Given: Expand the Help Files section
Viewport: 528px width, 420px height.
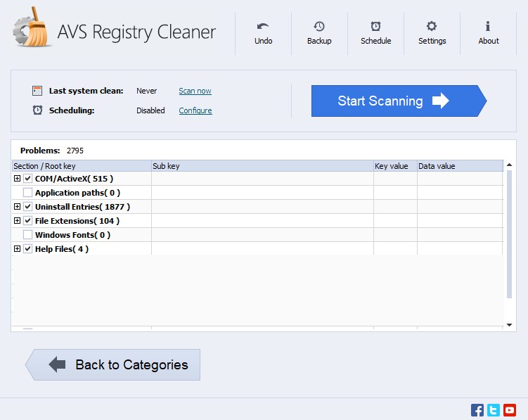Looking at the screenshot, I should [x=17, y=249].
